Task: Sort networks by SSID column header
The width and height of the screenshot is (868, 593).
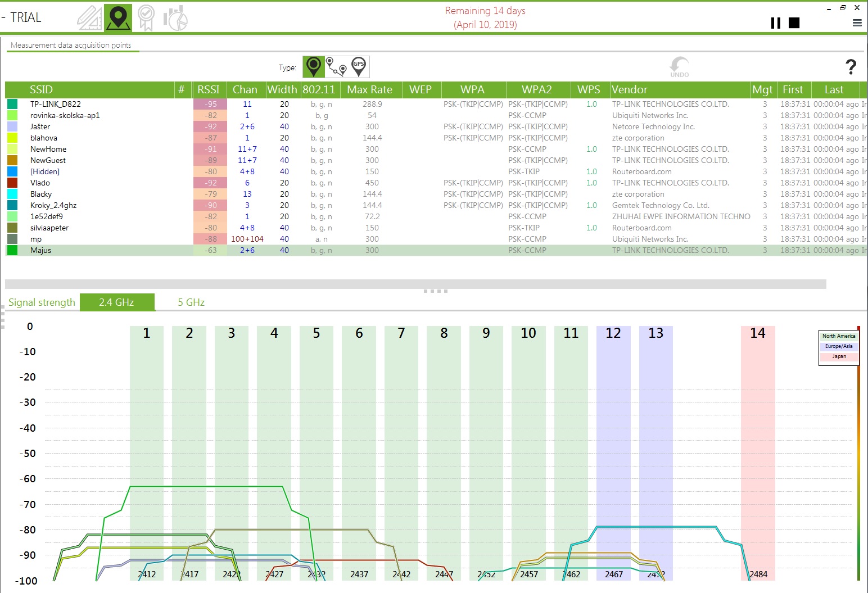Action: tap(41, 90)
